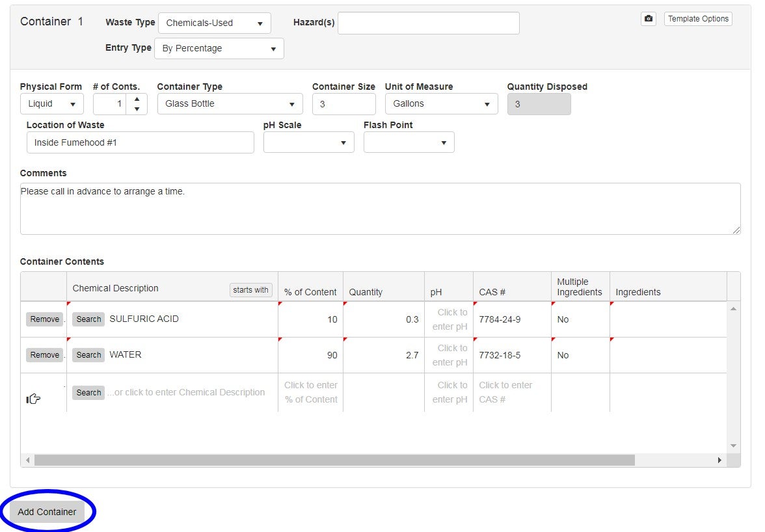The height and width of the screenshot is (532, 765).
Task: Edit the Location of Waste field
Action: (140, 142)
